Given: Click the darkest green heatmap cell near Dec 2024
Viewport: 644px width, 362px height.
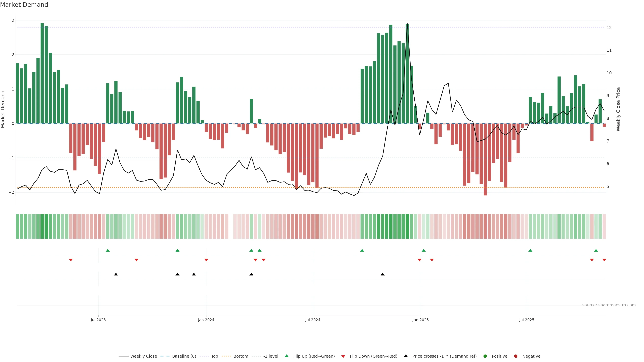Looking at the screenshot, I should [x=407, y=226].
